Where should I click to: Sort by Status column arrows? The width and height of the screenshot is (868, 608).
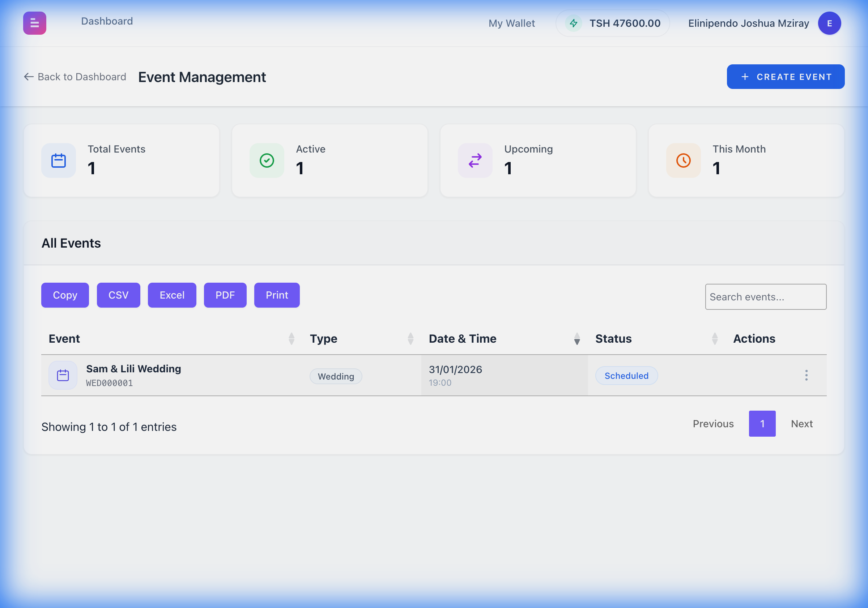coord(715,339)
